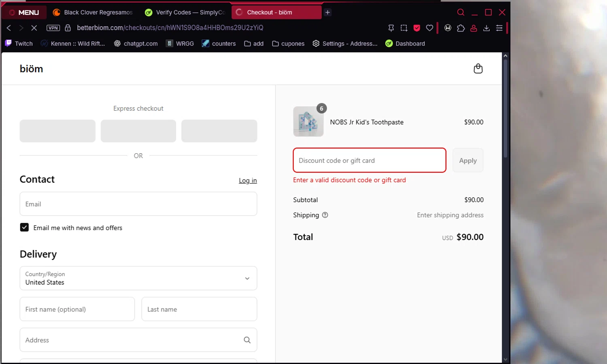Click the betterbiom.com address bar
The width and height of the screenshot is (607, 364).
point(170,28)
